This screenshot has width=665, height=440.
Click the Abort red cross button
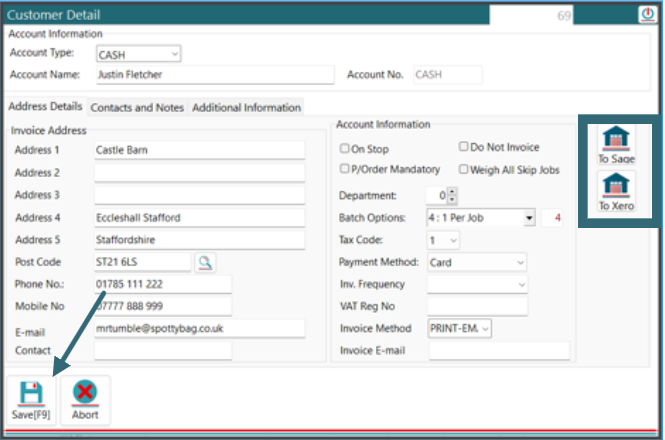(x=85, y=400)
